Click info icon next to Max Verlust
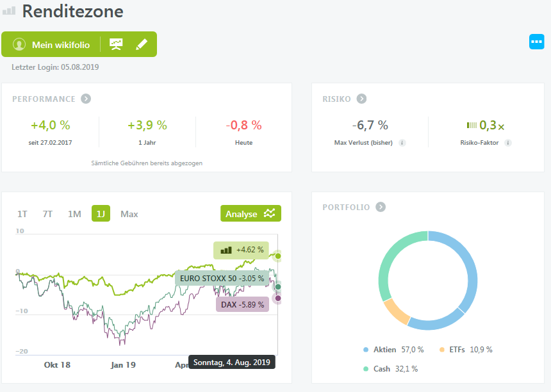The width and height of the screenshot is (551, 392). pos(402,143)
